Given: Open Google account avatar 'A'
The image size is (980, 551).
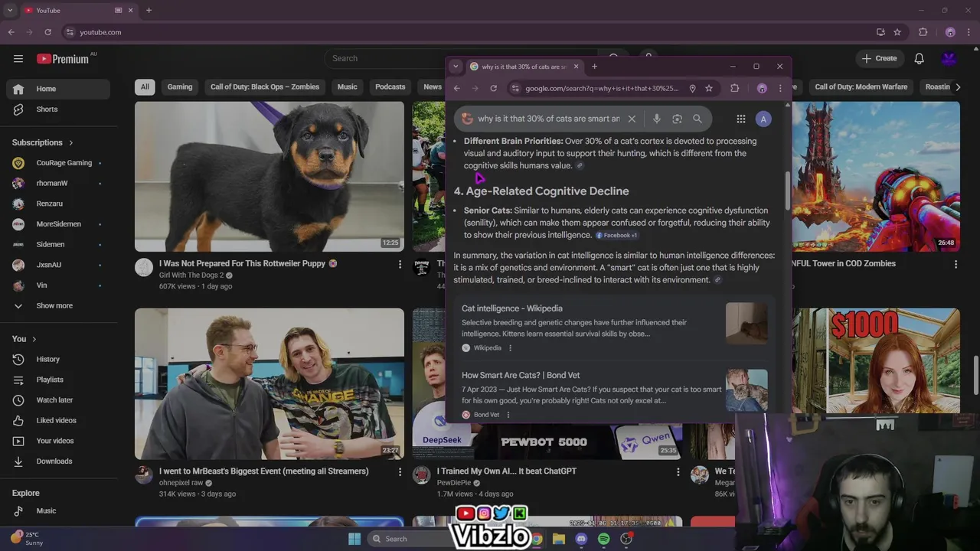Looking at the screenshot, I should 763,119.
